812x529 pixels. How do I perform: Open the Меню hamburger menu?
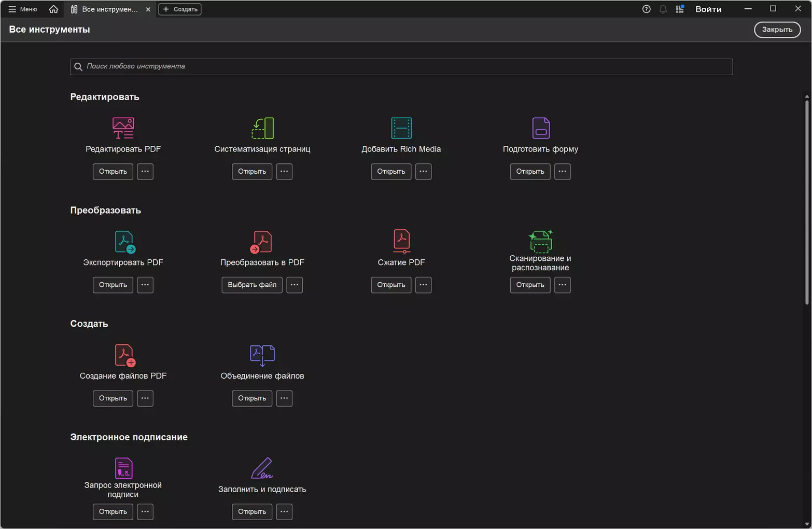click(23, 9)
